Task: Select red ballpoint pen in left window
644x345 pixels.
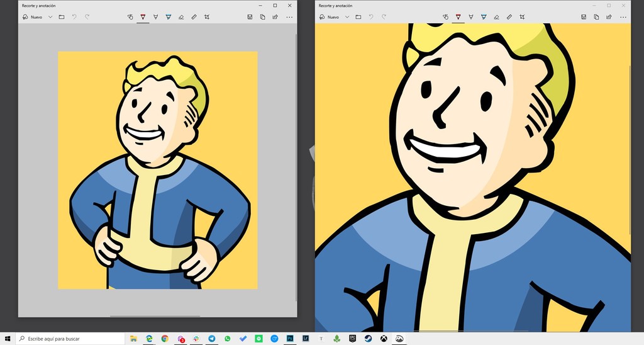Action: (143, 17)
